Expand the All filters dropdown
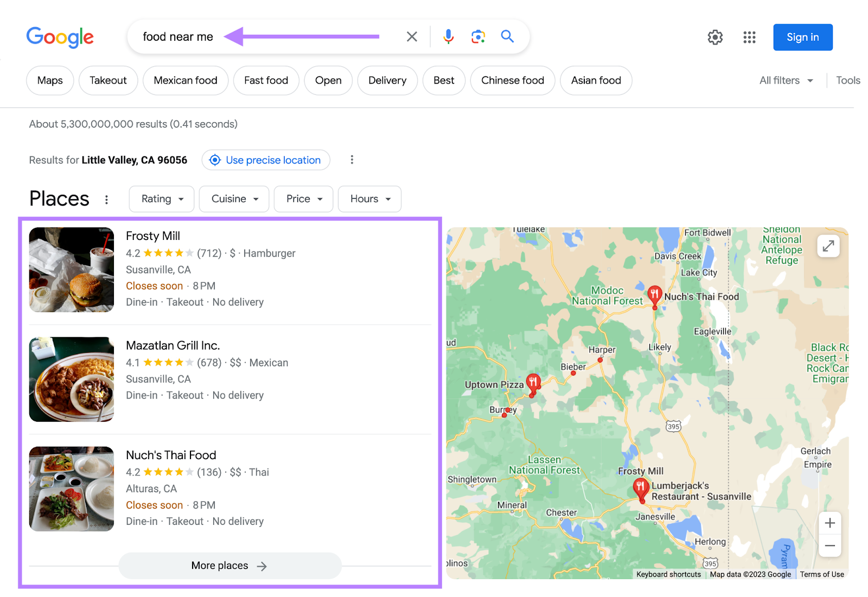Image resolution: width=868 pixels, height=597 pixels. (786, 80)
